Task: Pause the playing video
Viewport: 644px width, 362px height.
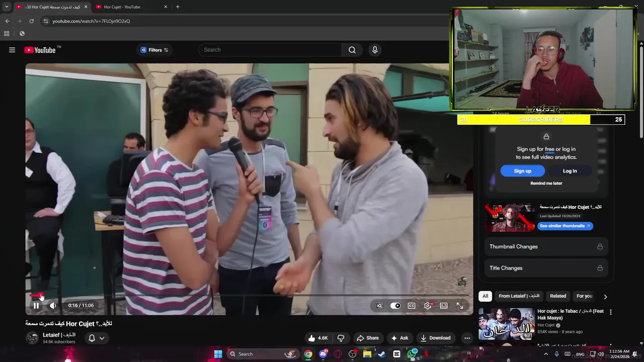Action: tap(36, 306)
